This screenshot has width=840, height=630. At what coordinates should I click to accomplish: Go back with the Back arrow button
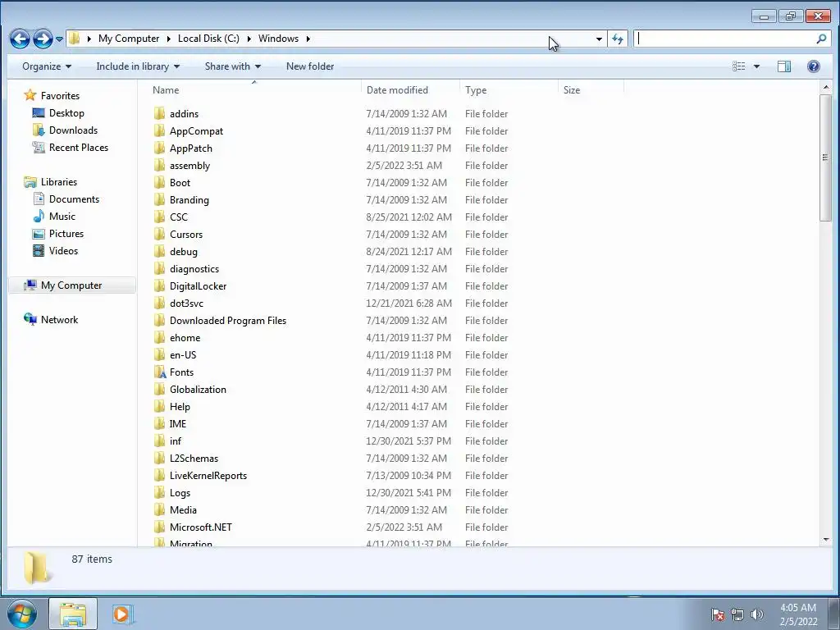20,39
